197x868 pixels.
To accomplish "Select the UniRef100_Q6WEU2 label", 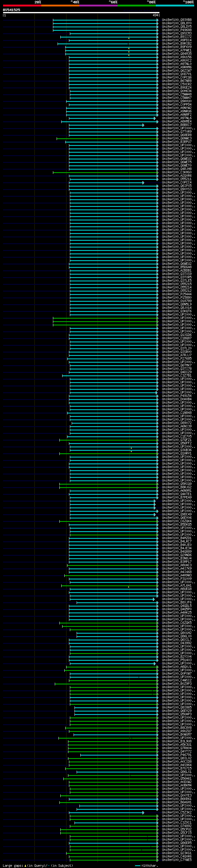I will click(x=177, y=264).
